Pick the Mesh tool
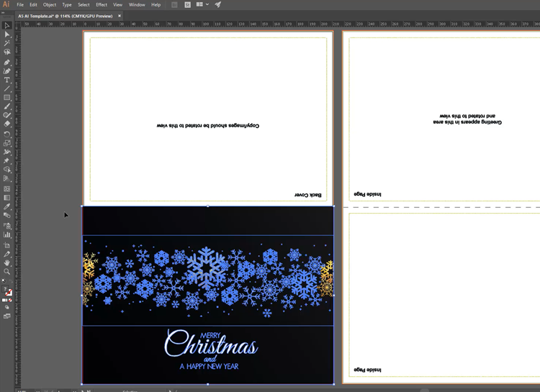Image resolution: width=540 pixels, height=392 pixels. point(7,189)
